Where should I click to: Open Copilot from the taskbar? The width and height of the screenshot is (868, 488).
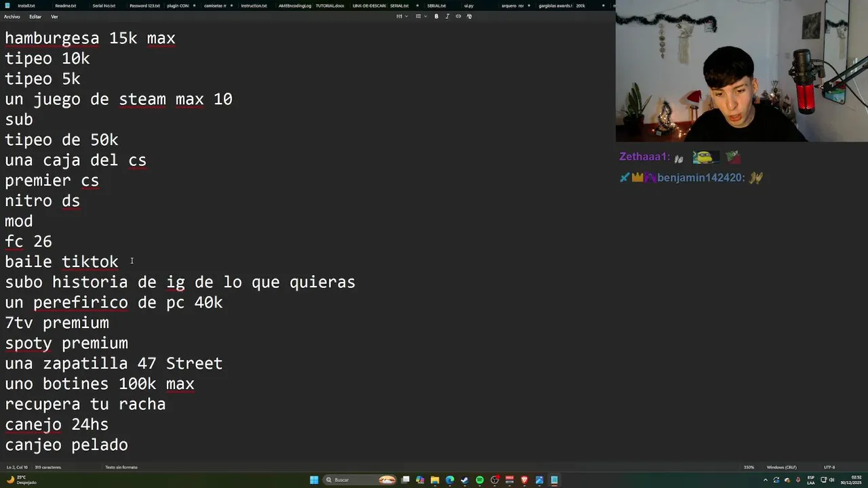(x=420, y=480)
